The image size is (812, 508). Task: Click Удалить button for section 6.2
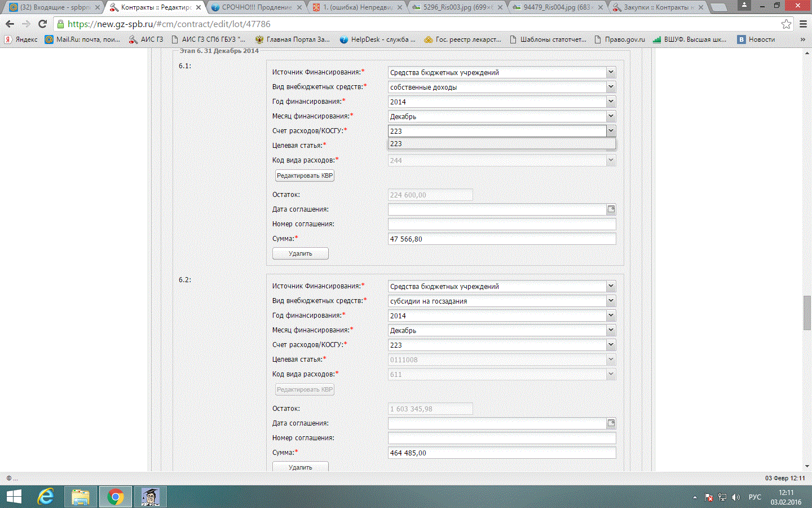coord(301,467)
